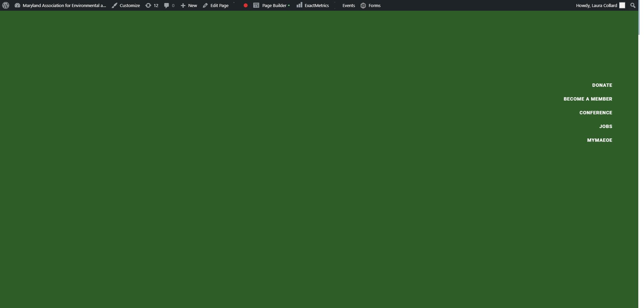Click the WordPress logo icon
Screen dimensions: 644x308
tap(6, 5)
